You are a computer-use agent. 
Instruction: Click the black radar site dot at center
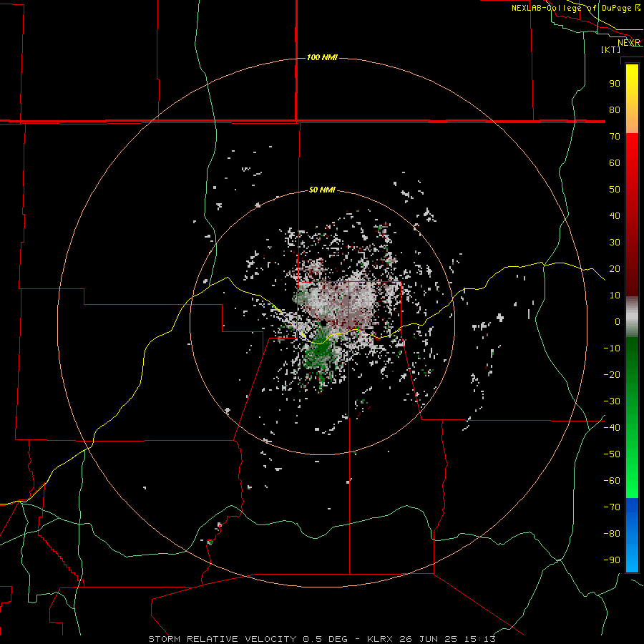pyautogui.click(x=324, y=323)
